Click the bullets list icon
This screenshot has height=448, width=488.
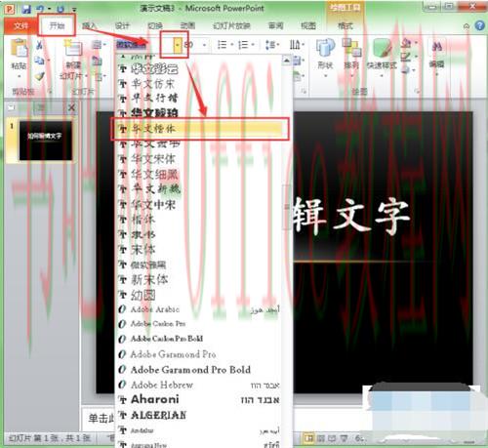224,45
